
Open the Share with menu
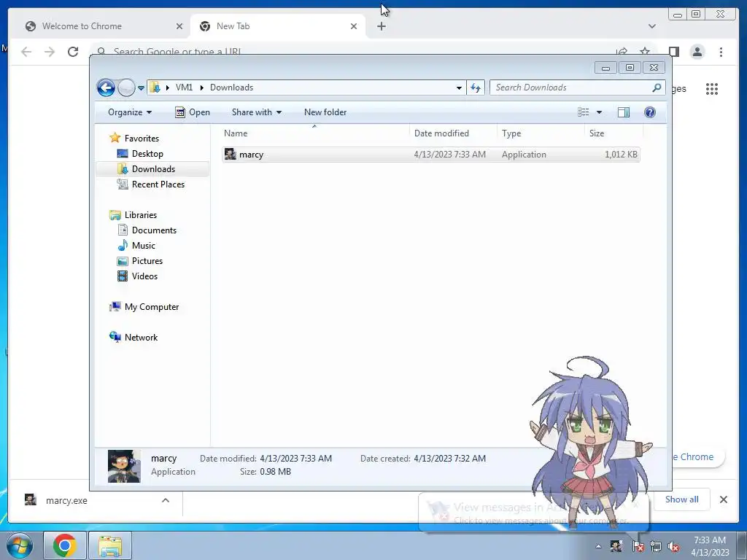(x=256, y=112)
